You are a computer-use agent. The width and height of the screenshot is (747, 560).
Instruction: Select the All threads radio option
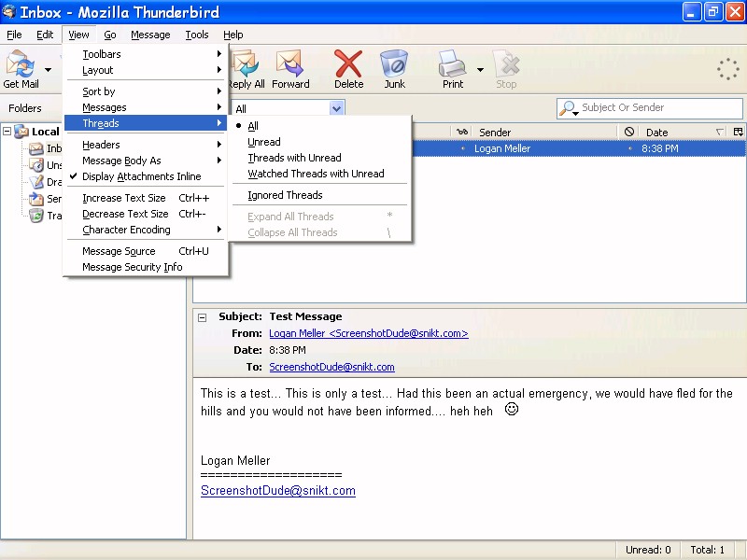coord(319,126)
